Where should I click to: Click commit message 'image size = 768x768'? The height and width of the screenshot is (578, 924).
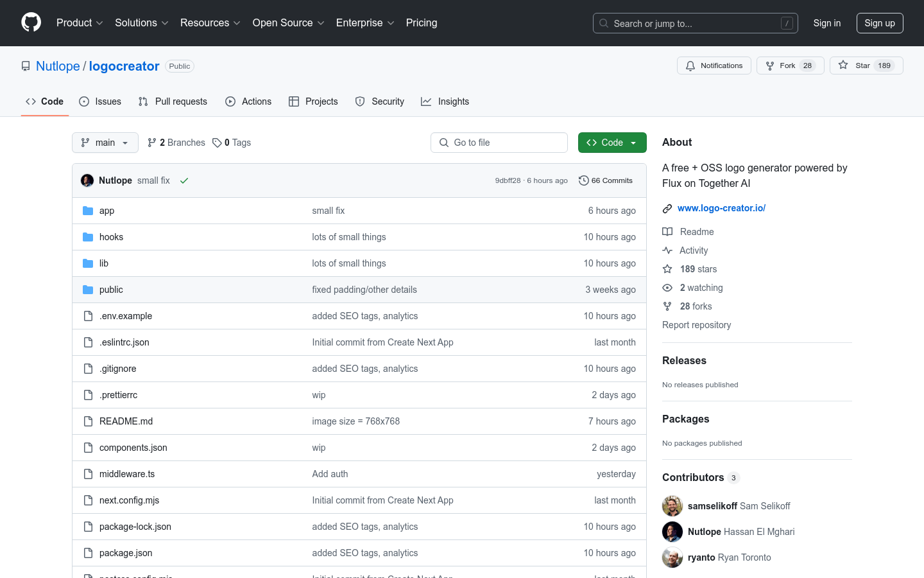(x=356, y=421)
